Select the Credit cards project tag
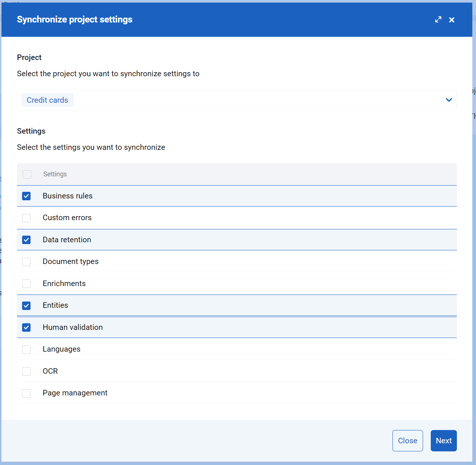This screenshot has width=476, height=465. pyautogui.click(x=47, y=100)
